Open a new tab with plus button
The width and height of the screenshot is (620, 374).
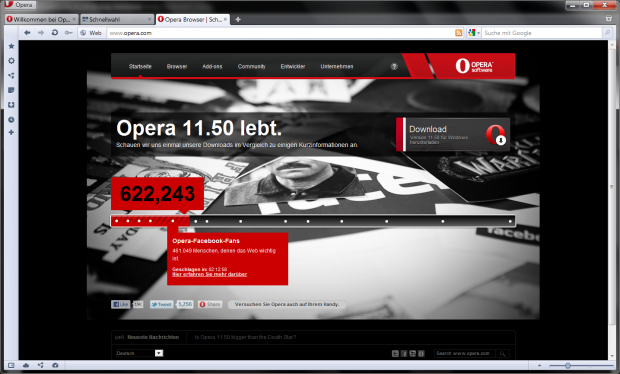[x=238, y=19]
